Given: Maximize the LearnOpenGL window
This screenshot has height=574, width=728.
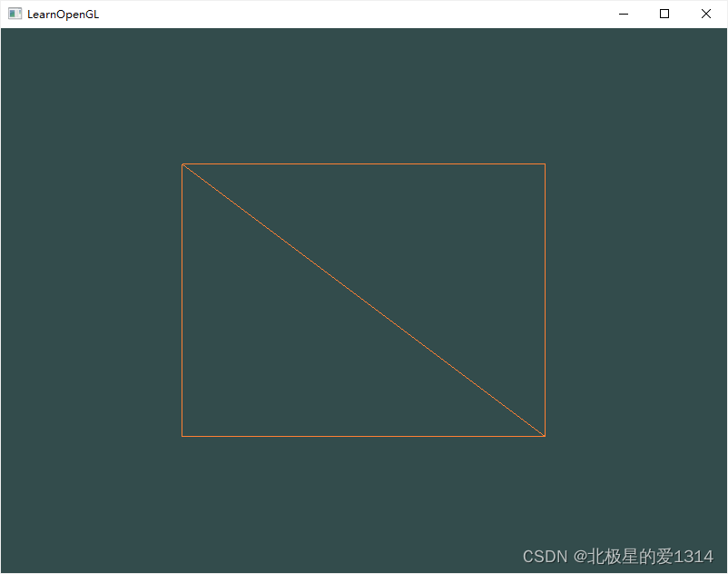Looking at the screenshot, I should (664, 14).
